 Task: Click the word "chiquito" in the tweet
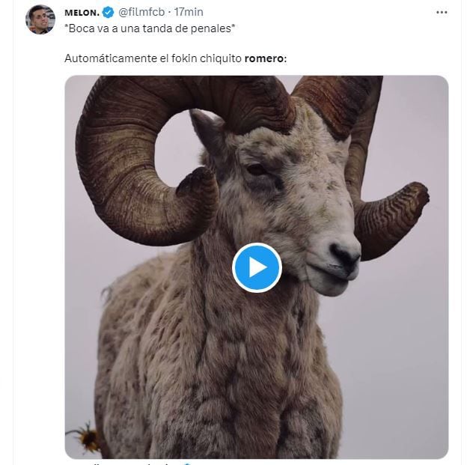[x=220, y=58]
